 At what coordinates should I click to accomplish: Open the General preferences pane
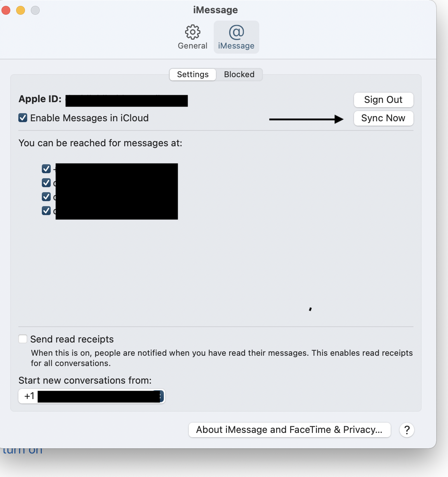pyautogui.click(x=192, y=37)
